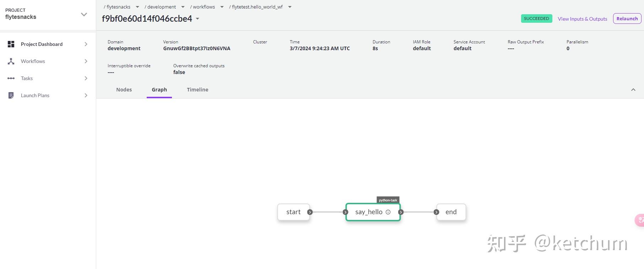Click the Relaunch button
This screenshot has height=269, width=644.
[627, 19]
